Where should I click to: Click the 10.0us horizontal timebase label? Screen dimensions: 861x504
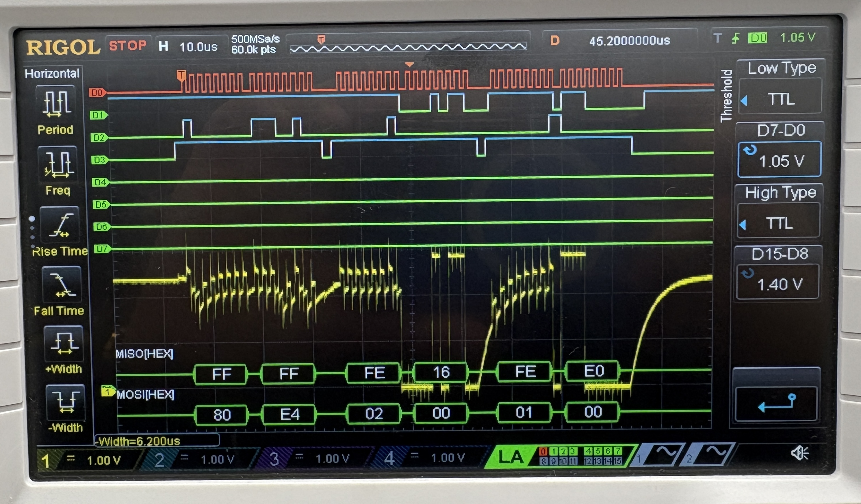point(198,47)
